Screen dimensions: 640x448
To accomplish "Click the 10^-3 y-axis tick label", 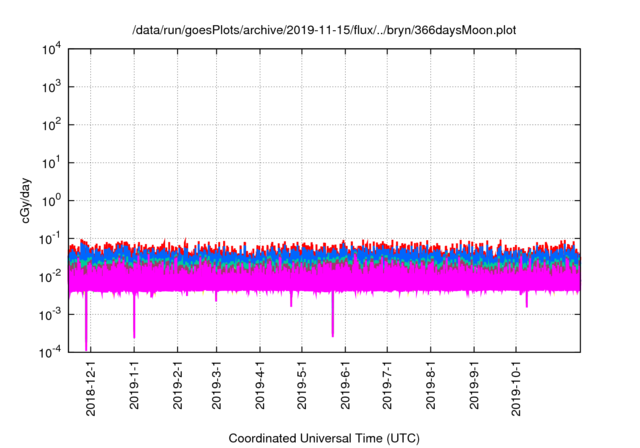I will 52,313.
